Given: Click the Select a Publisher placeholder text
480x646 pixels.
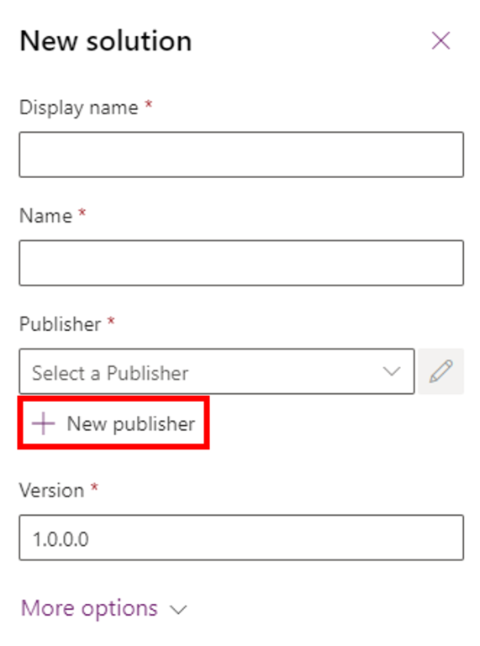Looking at the screenshot, I should pyautogui.click(x=110, y=373).
